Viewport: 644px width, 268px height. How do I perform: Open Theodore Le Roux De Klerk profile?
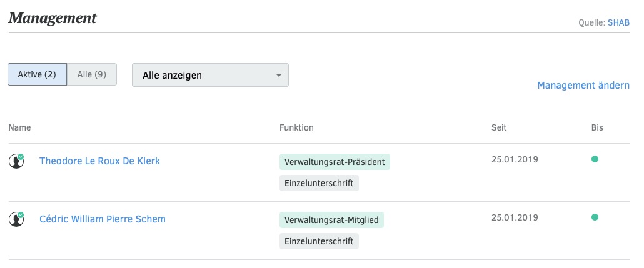(x=99, y=161)
